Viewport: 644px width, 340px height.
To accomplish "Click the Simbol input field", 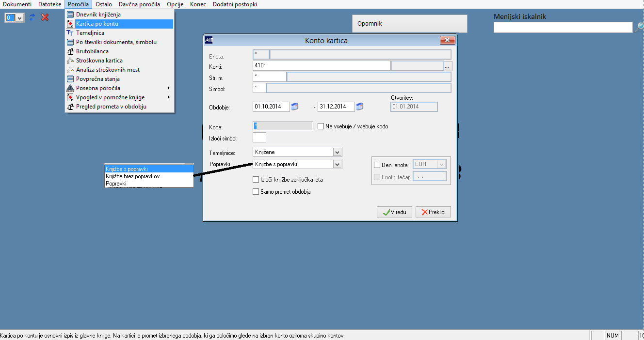I will pyautogui.click(x=259, y=88).
